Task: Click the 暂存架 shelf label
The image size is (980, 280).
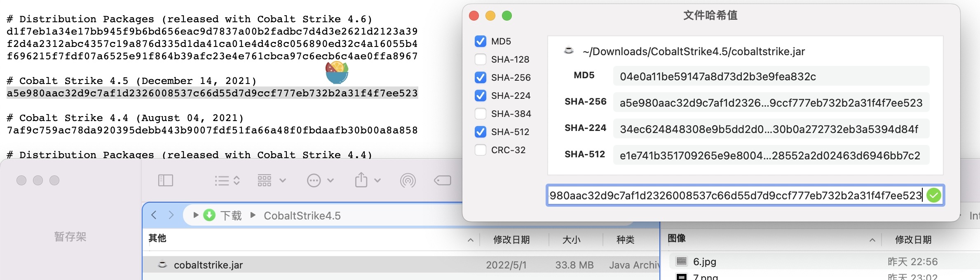Action: tap(70, 236)
